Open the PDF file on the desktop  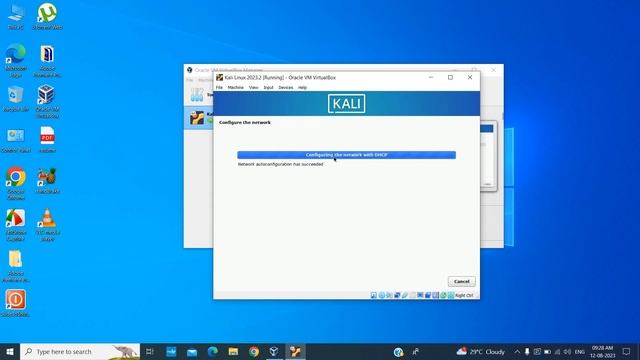tap(47, 140)
